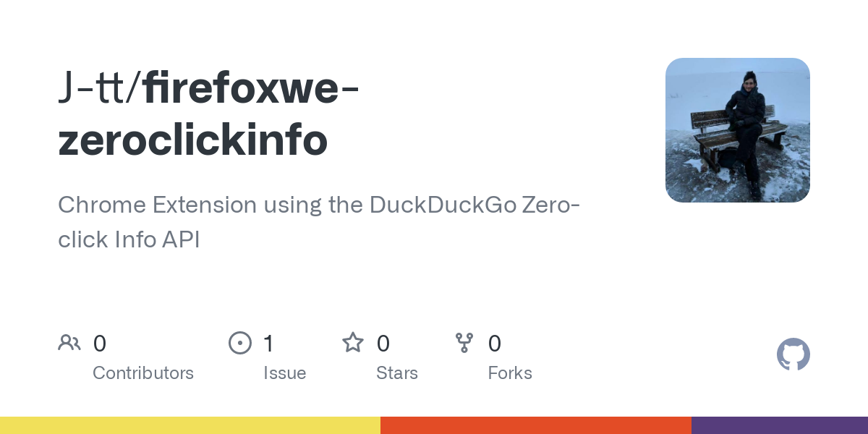Click the GitHub Octocat logo icon

793,354
